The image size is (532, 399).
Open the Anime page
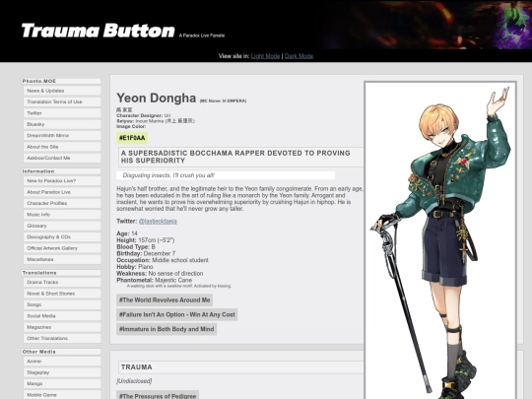tap(62, 362)
